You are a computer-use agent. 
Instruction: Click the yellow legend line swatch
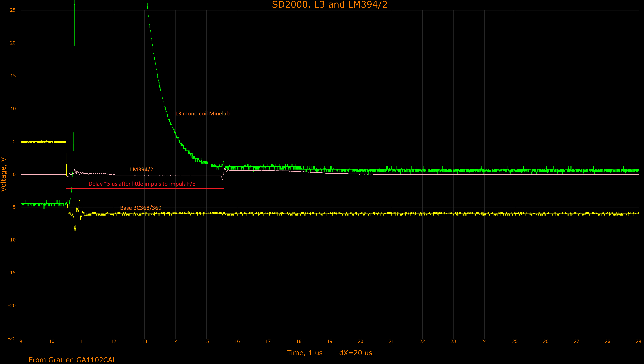tap(14, 360)
